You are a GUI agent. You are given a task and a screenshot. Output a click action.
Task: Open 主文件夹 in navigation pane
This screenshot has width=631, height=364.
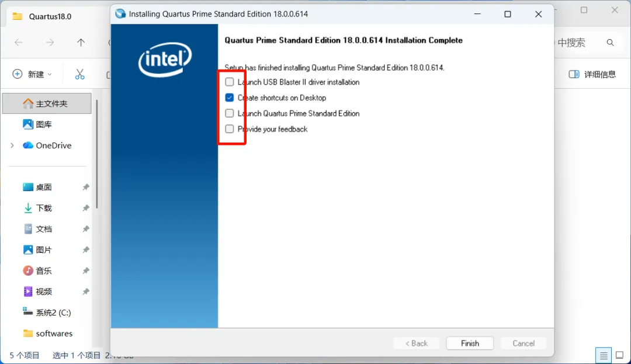(47, 103)
